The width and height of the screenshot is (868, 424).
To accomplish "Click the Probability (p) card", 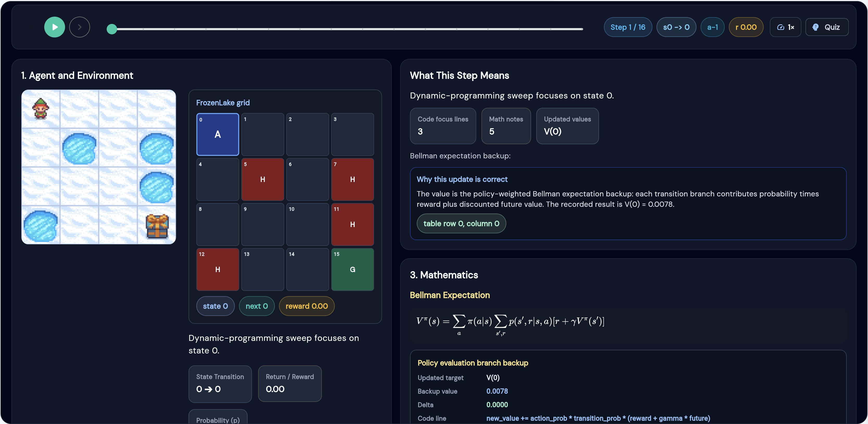I will (218, 417).
